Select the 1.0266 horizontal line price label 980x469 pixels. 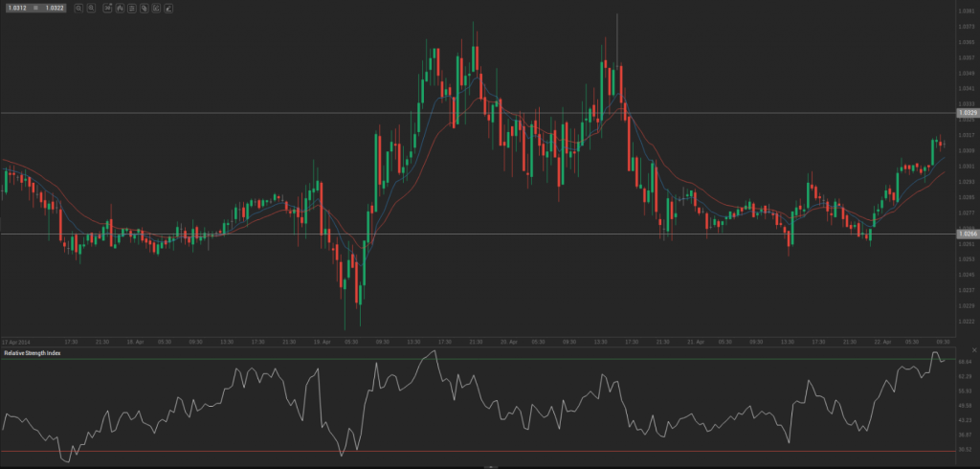point(966,234)
